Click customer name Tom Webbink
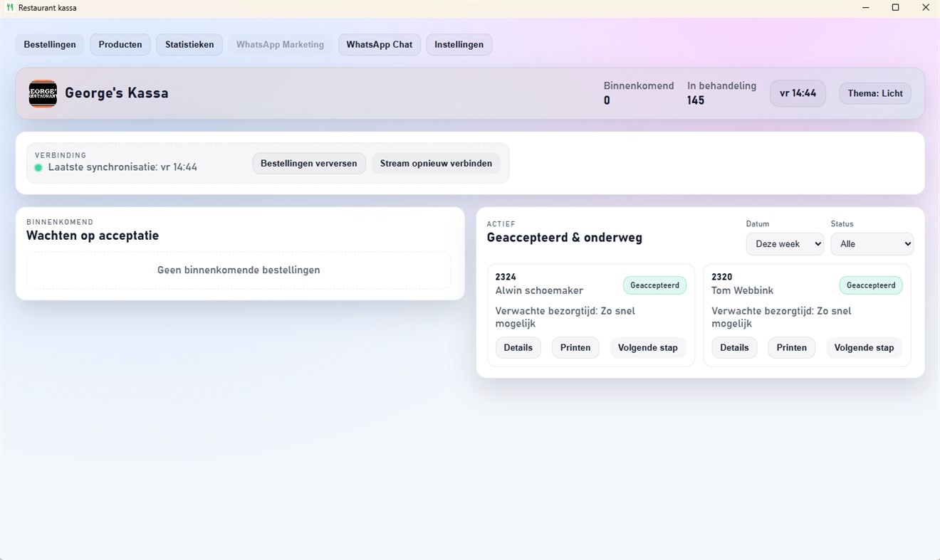This screenshot has width=940, height=560. tap(742, 290)
